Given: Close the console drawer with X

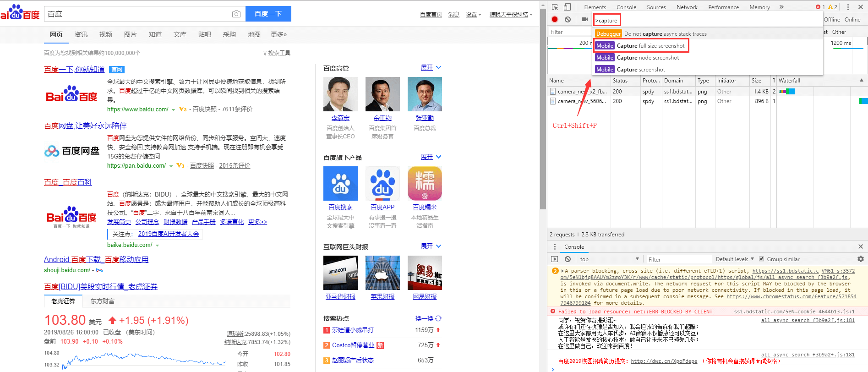Looking at the screenshot, I should point(860,246).
